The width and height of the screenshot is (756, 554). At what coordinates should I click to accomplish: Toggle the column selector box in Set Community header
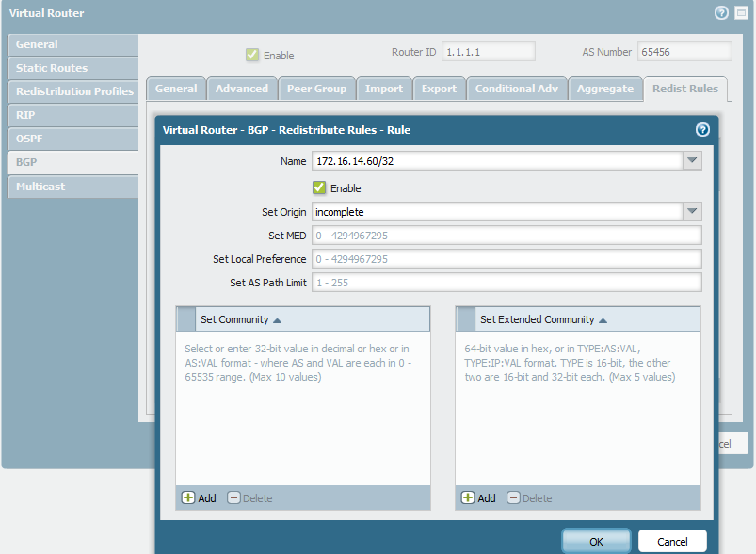click(185, 318)
